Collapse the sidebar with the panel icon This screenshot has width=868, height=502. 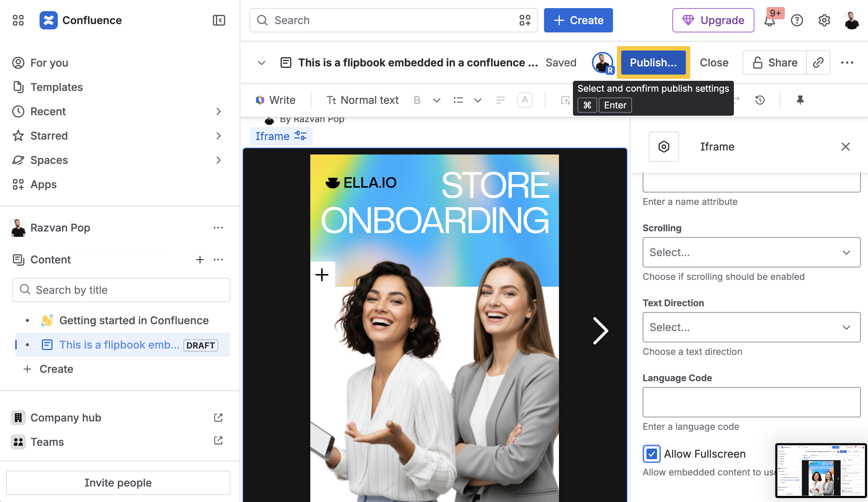[x=219, y=20]
